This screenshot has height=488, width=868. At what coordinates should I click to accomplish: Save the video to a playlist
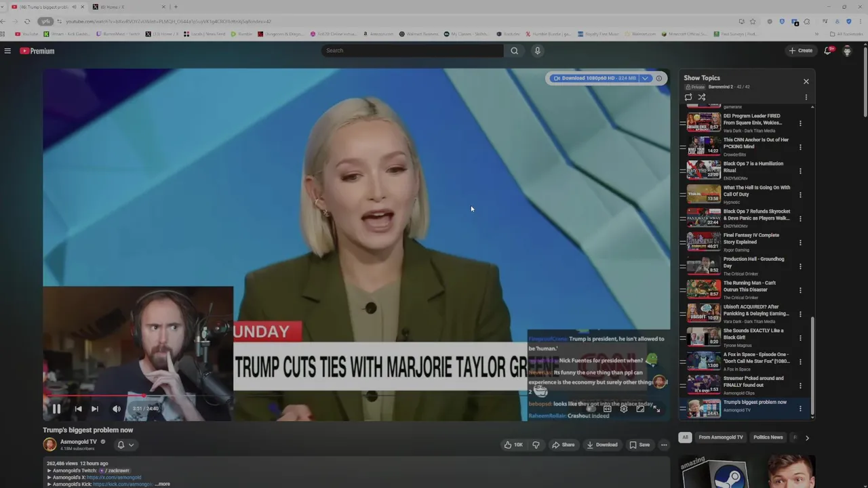(x=639, y=445)
